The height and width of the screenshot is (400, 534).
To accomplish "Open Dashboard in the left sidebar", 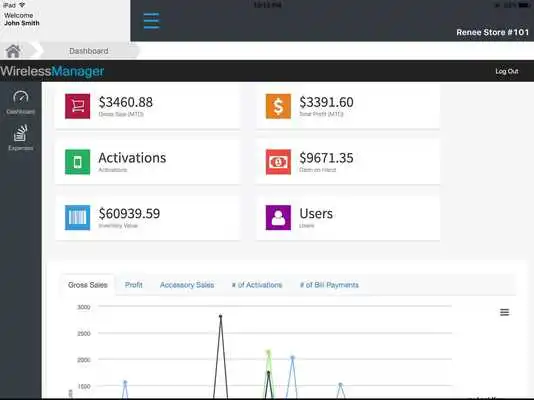I will (x=20, y=102).
